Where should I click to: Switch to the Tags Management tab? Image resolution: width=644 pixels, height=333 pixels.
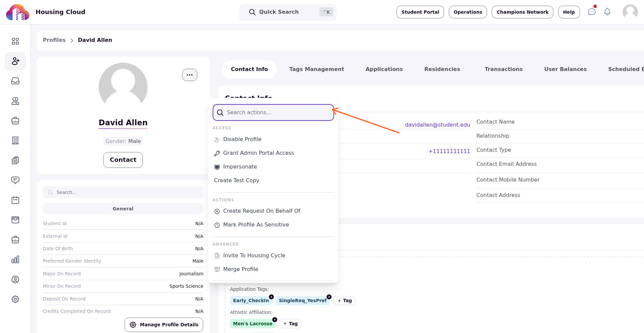317,69
